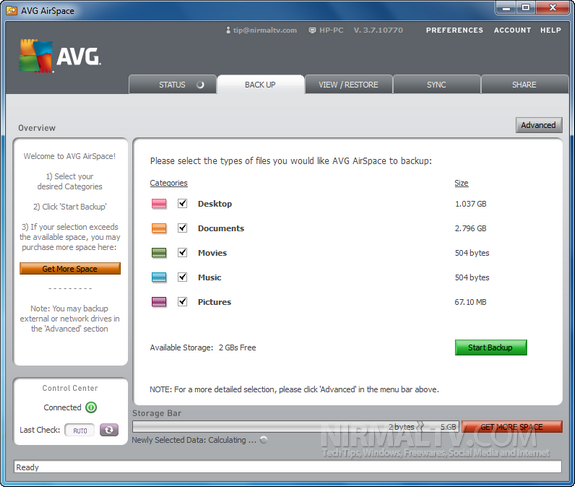
Task: Click the 1.037 GB size value
Action: tap(470, 204)
